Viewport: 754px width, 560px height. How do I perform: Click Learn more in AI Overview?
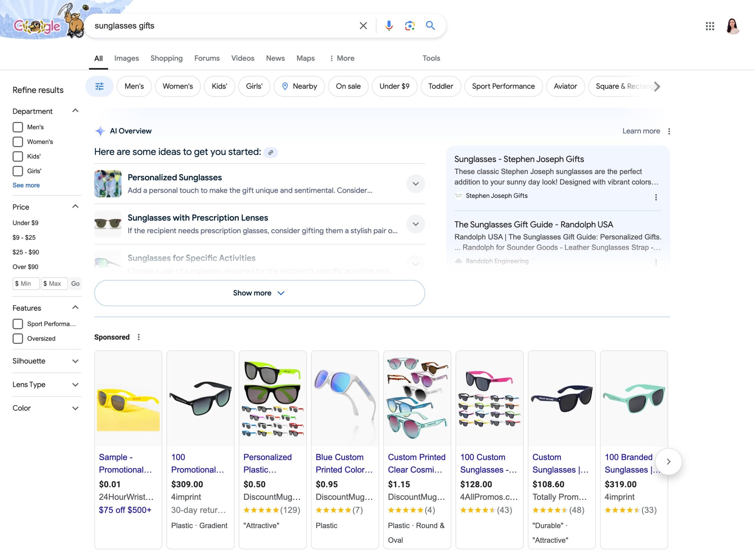641,131
